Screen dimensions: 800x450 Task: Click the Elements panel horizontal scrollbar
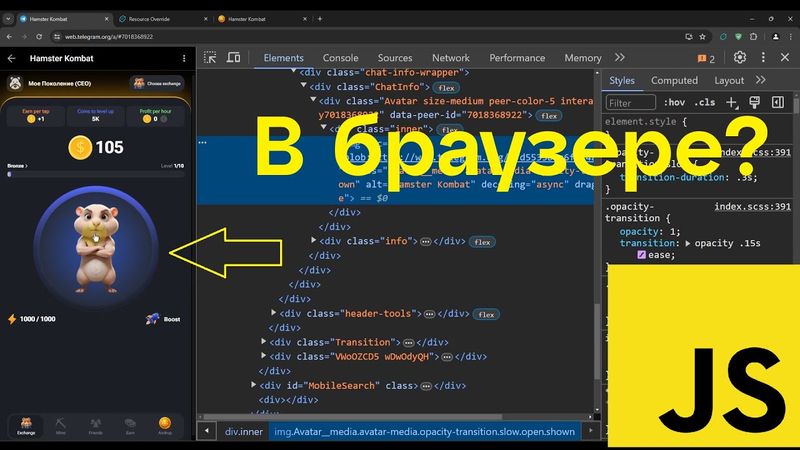tap(353, 417)
